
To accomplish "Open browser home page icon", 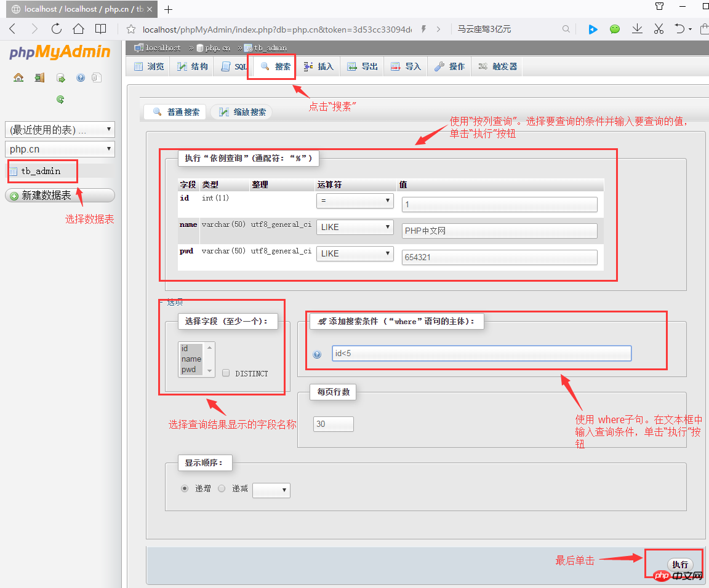I will click(x=78, y=29).
